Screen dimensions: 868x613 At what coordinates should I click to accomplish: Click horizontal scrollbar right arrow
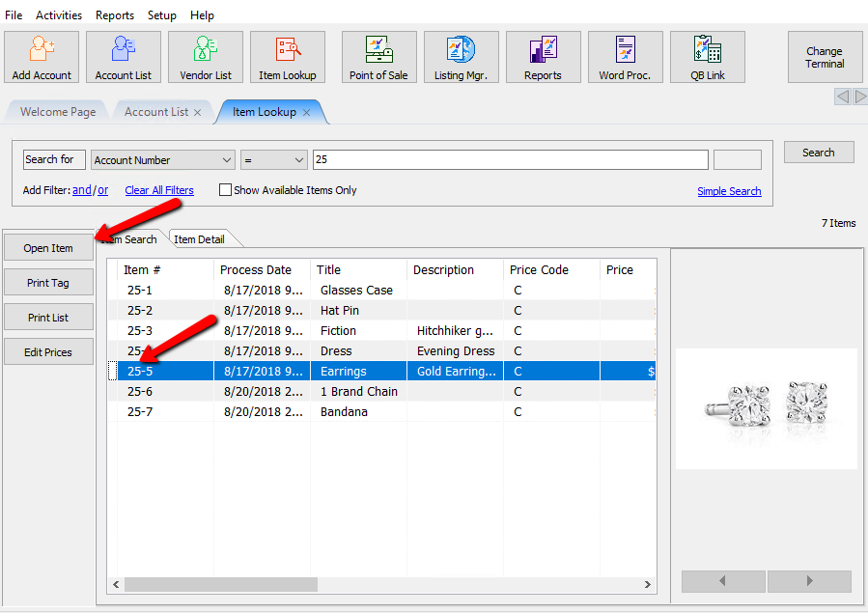click(x=648, y=584)
